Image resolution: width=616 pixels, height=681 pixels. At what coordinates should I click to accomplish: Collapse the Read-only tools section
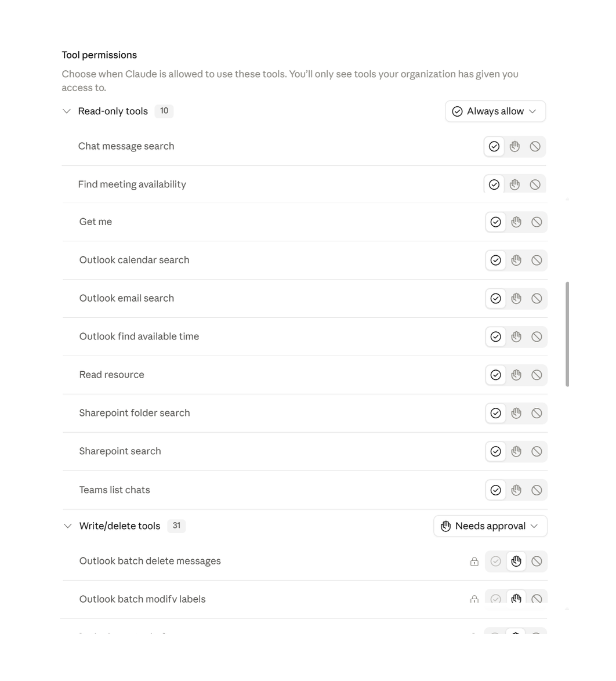67,111
